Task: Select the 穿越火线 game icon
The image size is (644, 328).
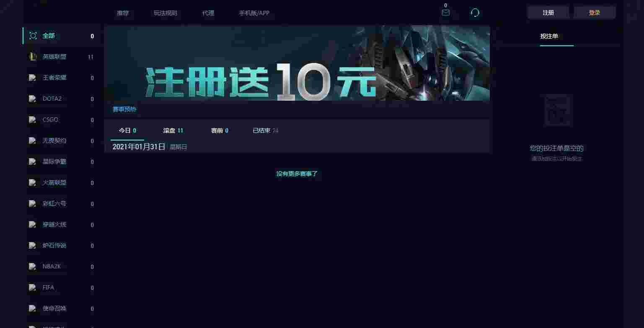Action: coord(32,224)
